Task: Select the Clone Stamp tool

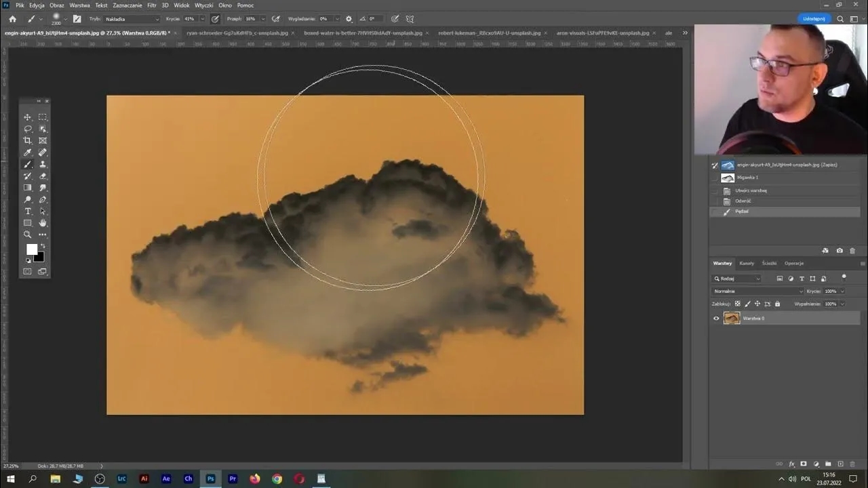Action: tap(43, 164)
